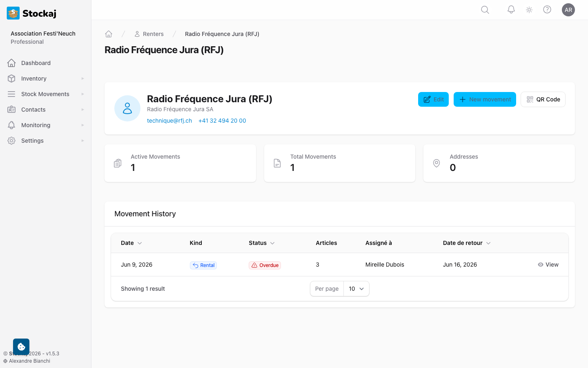
Task: Expand the Stock Movements submenu arrow
Action: coord(82,94)
